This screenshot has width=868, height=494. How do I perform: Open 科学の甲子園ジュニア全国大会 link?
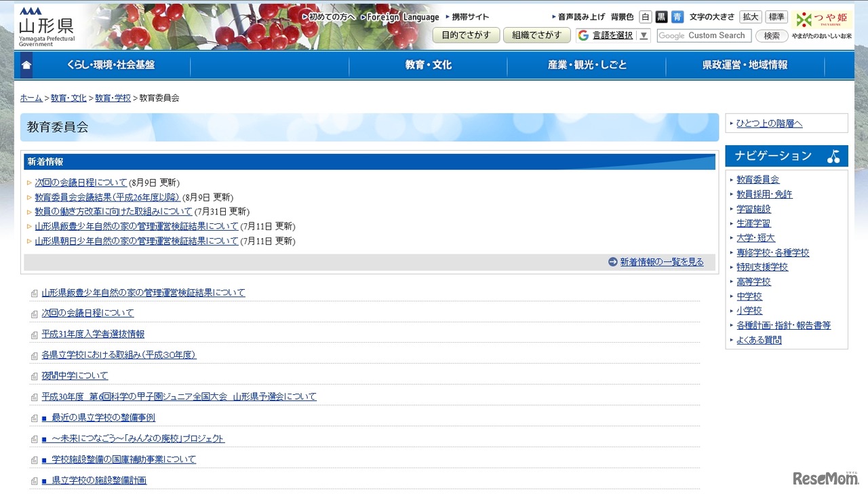[x=179, y=397]
